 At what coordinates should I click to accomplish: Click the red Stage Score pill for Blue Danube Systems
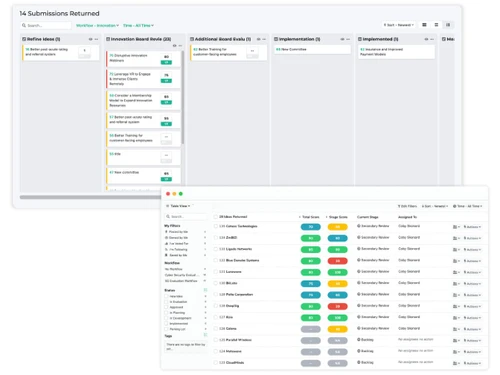(337, 261)
